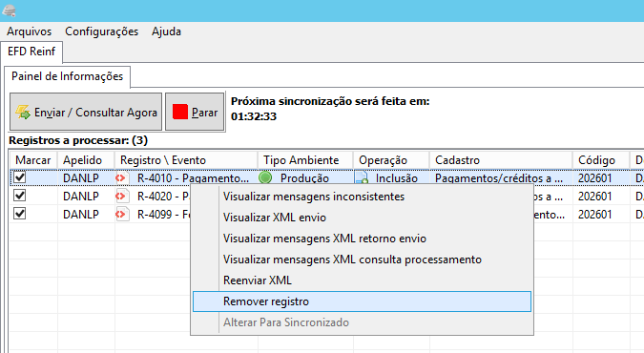Select the EFD Reinf tab
Viewport: 644px width, 353px height.
(31, 52)
